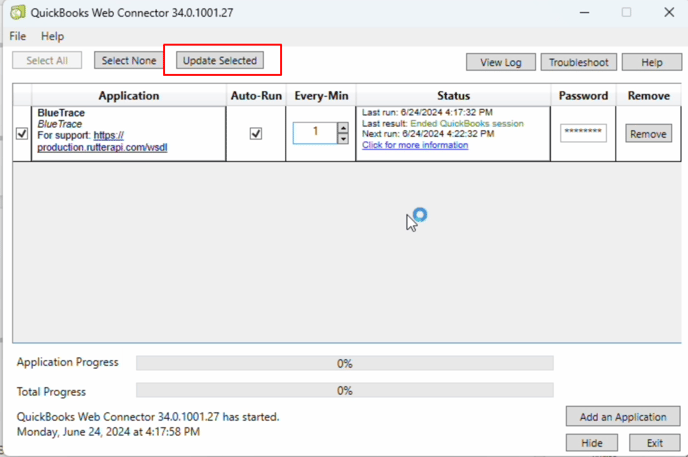Click Last run: 6/24/2024 4:17:32 PM text
Image resolution: width=688 pixels, height=457 pixels.
pos(427,112)
